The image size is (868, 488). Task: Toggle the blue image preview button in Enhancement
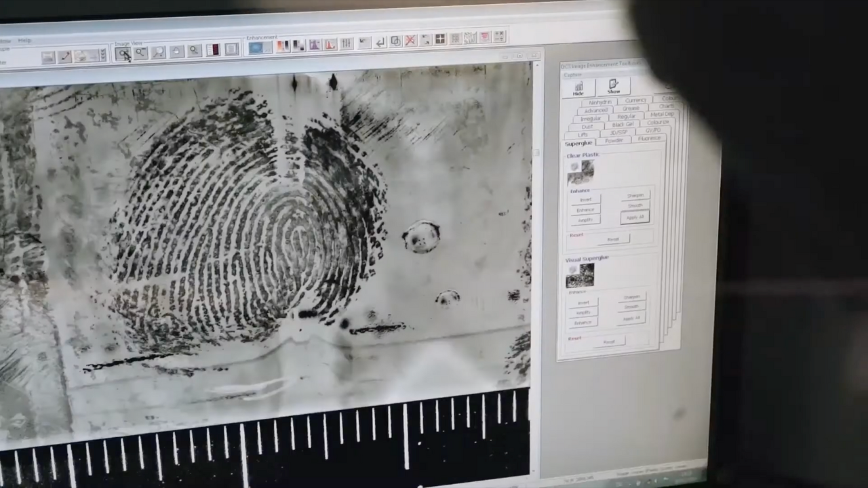[x=256, y=46]
